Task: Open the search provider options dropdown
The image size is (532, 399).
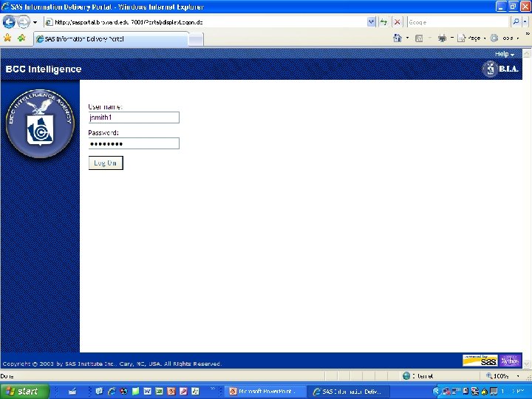Action: click(x=525, y=22)
